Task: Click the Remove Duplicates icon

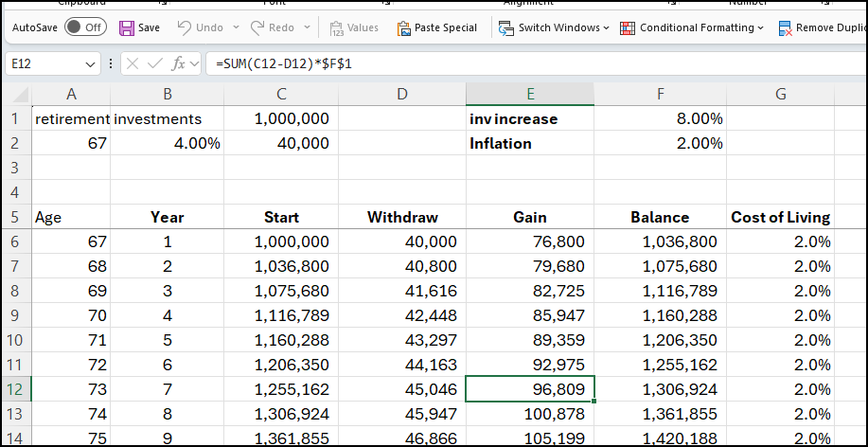Action: pos(785,27)
